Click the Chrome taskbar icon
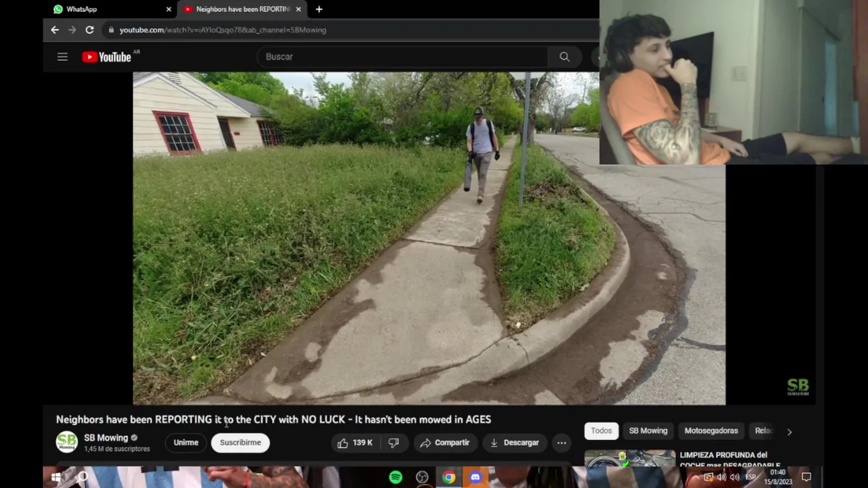 coord(448,477)
